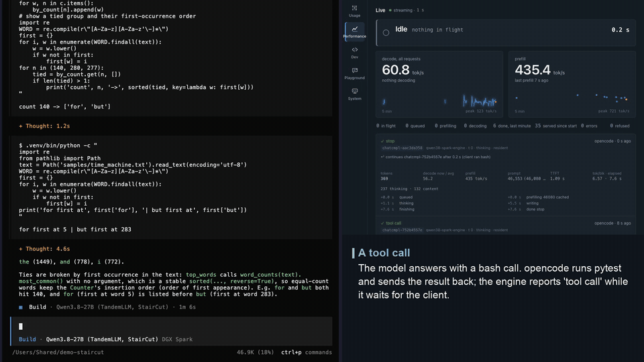Viewport: 644px width, 362px height.
Task: Click the Idle status circle indicator
Action: pyautogui.click(x=386, y=32)
